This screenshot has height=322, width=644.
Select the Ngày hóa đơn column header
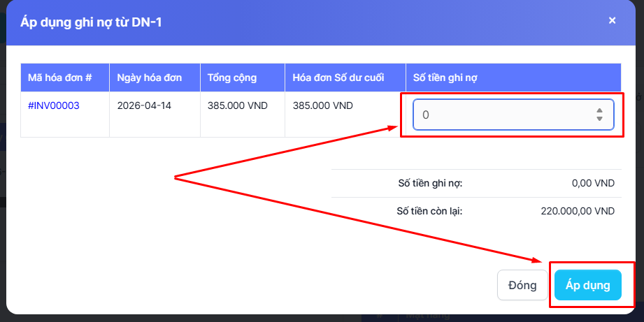(150, 78)
